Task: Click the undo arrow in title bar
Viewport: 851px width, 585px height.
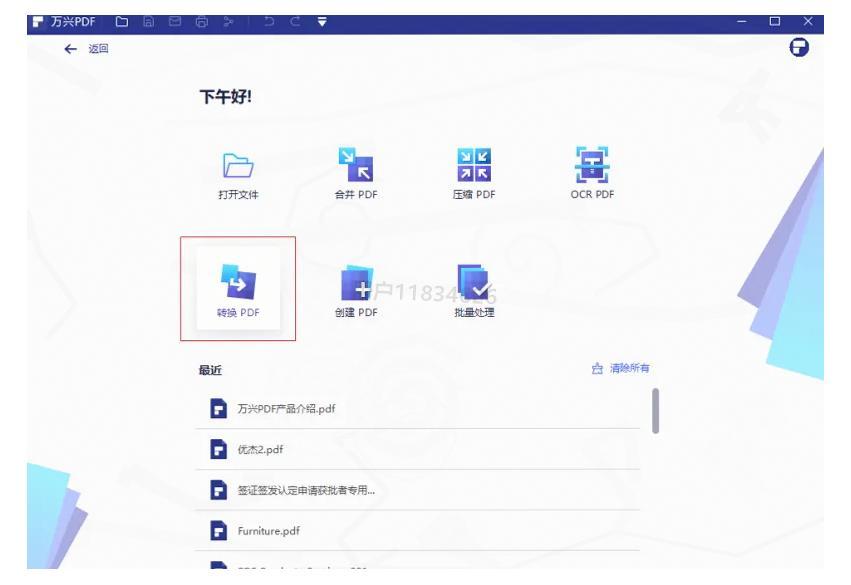Action: (269, 22)
